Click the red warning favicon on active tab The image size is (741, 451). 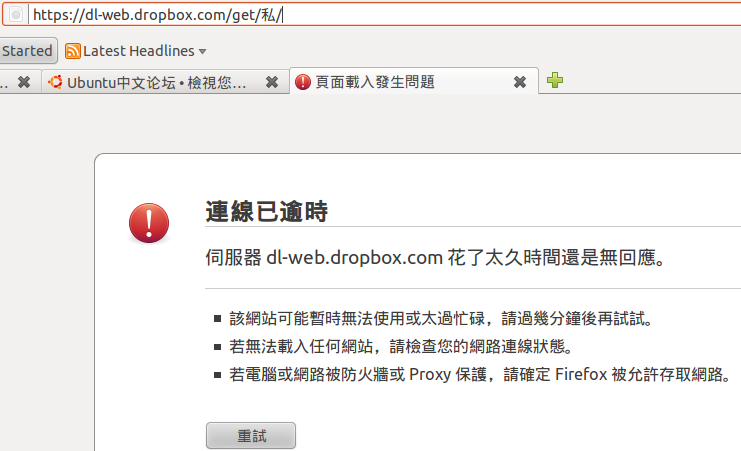pyautogui.click(x=302, y=82)
